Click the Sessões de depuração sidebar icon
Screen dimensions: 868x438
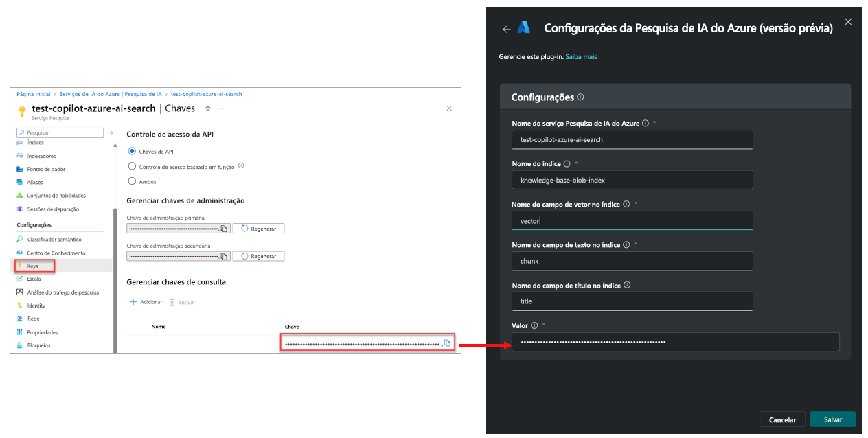[20, 209]
